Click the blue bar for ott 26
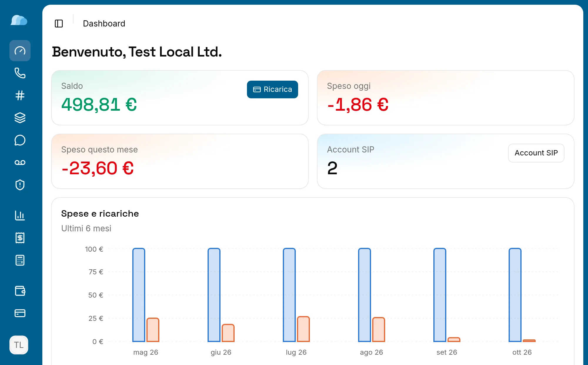Image resolution: width=588 pixels, height=365 pixels. (x=515, y=295)
